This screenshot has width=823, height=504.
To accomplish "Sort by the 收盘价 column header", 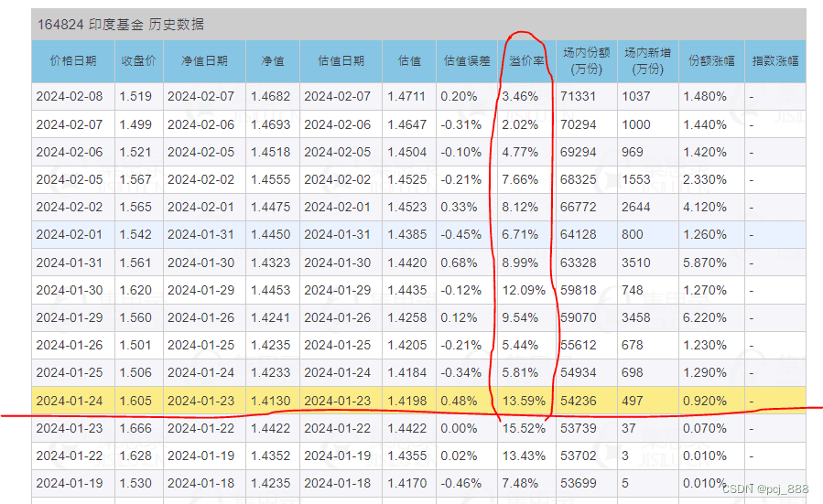I will click(139, 61).
